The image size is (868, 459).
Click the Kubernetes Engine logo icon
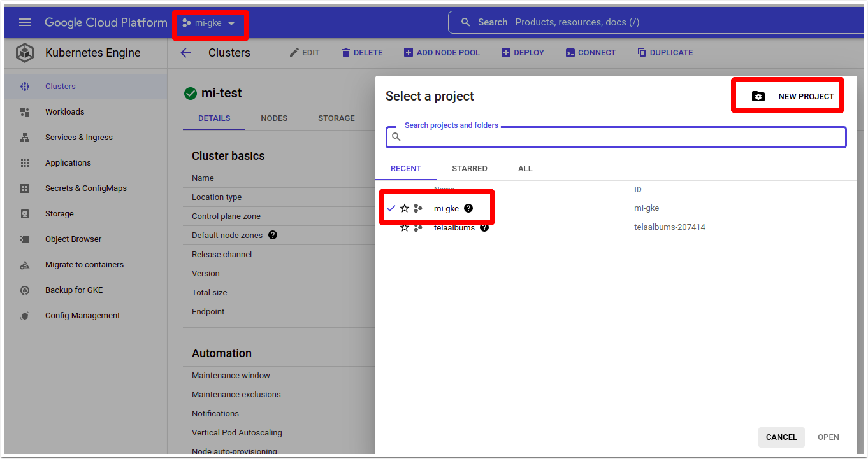25,53
